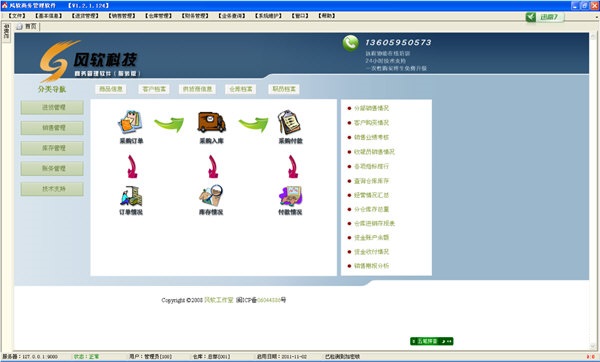Open the 订单情况 order status icon
The width and height of the screenshot is (600, 362).
131,196
